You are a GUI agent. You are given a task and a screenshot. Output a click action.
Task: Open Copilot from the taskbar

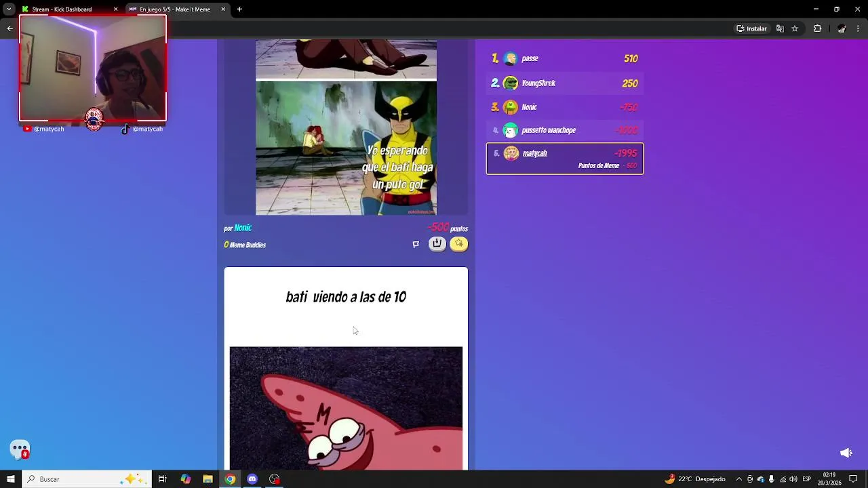point(186,479)
